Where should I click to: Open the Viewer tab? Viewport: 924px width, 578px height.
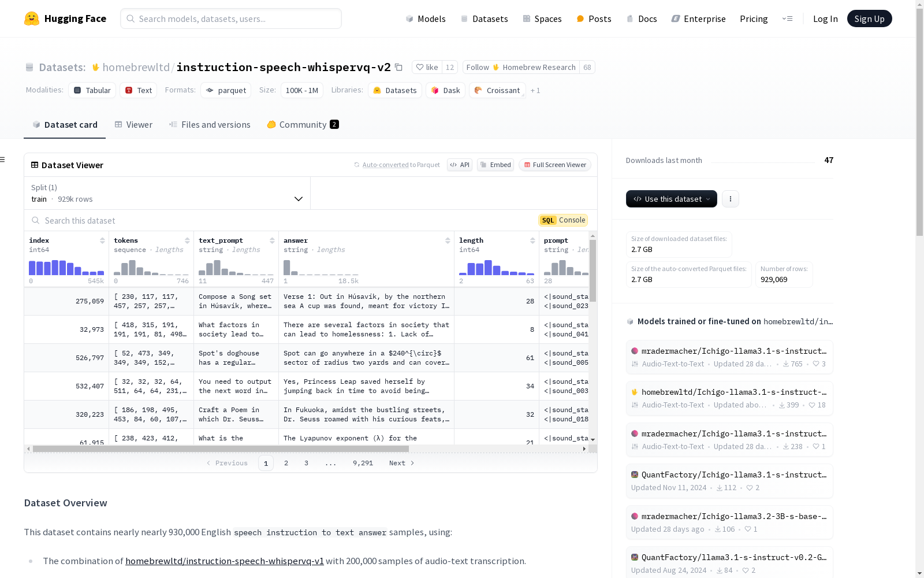(x=133, y=124)
